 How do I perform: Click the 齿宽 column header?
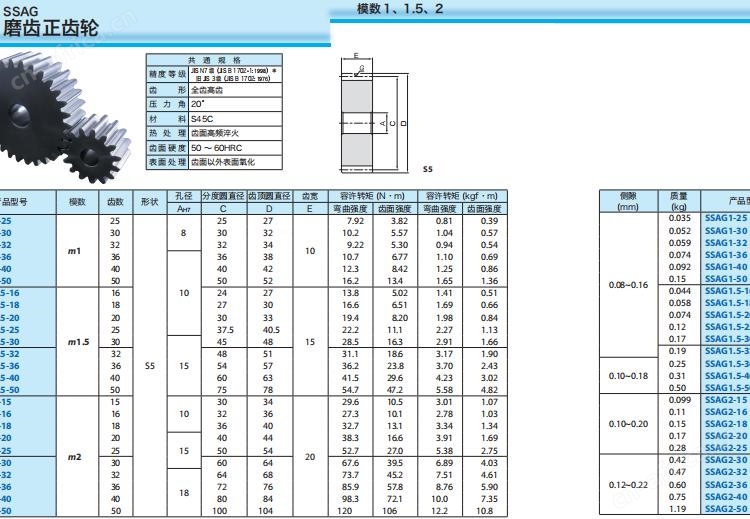click(310, 196)
